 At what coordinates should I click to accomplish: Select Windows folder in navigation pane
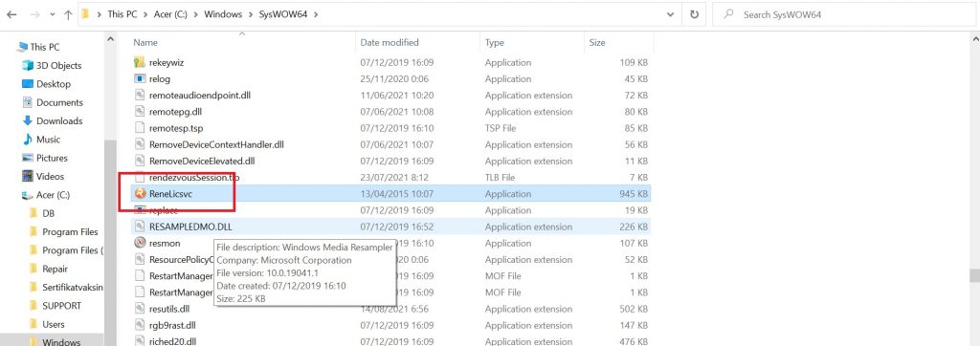point(61,341)
